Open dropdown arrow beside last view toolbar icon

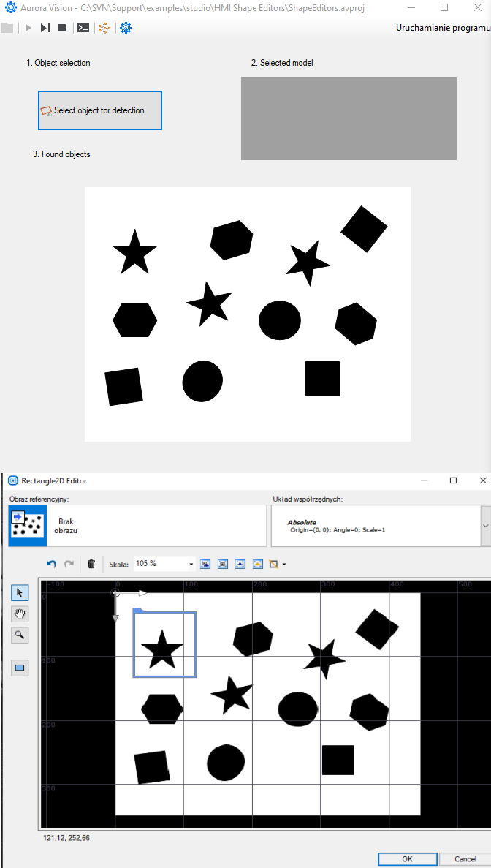283,564
